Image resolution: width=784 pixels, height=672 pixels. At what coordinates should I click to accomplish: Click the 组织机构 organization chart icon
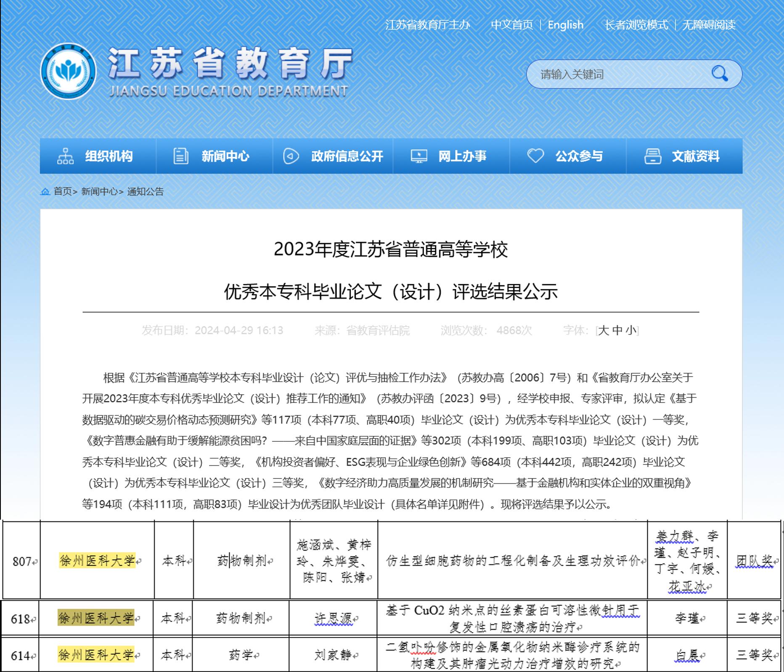coord(65,156)
